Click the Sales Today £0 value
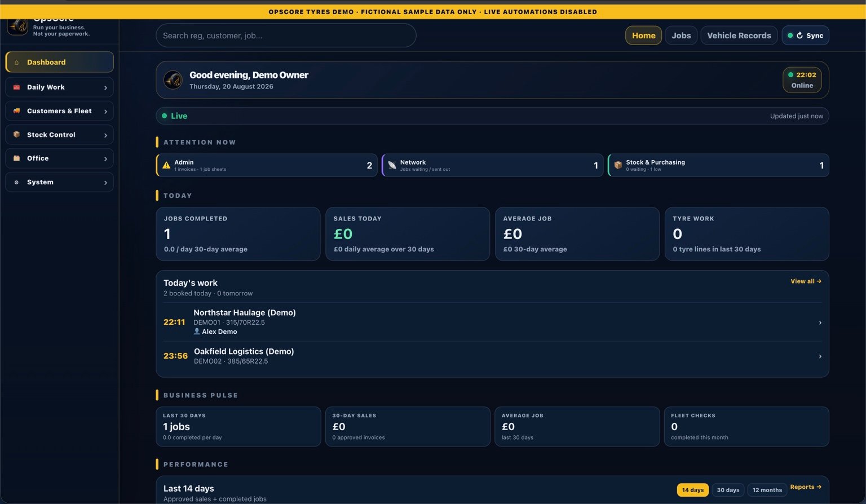 click(343, 234)
